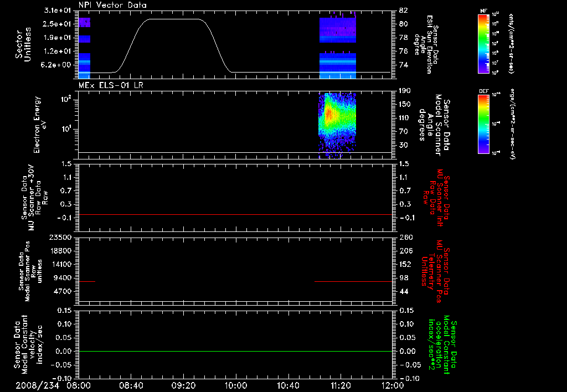567x392 pixels.
Task: Click the 98 telemetry tick value
Action: 404,278
